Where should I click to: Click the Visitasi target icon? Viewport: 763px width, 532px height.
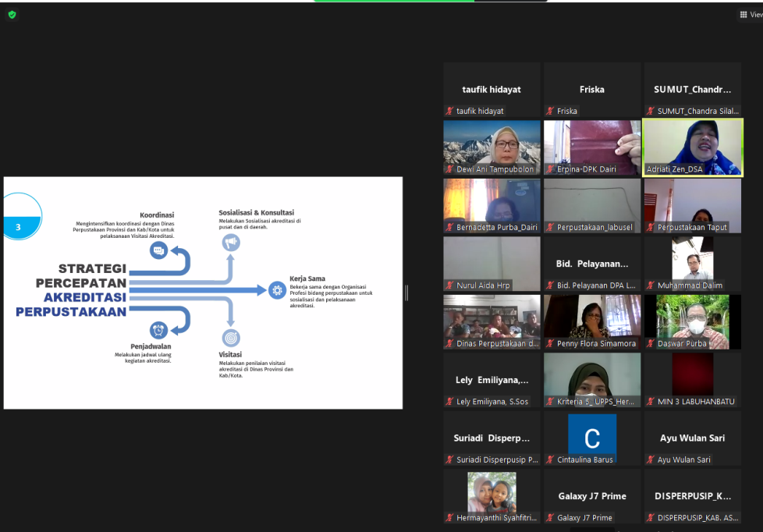tap(231, 338)
